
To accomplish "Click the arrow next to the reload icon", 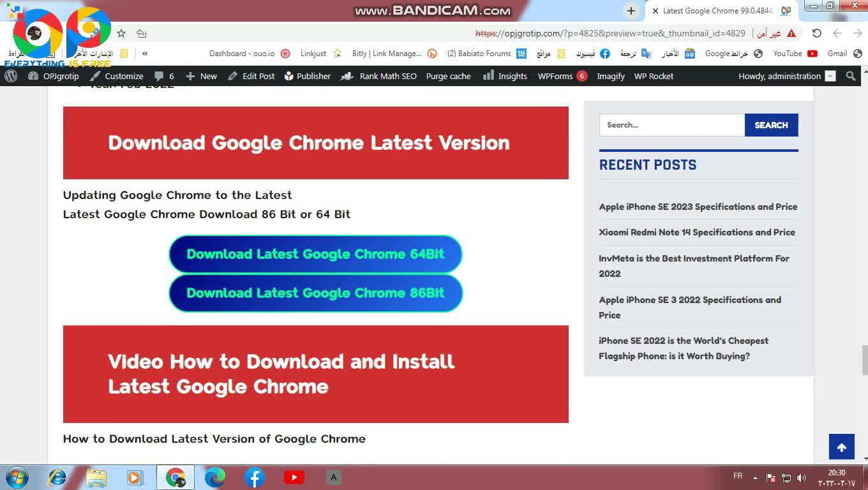I will click(x=837, y=33).
